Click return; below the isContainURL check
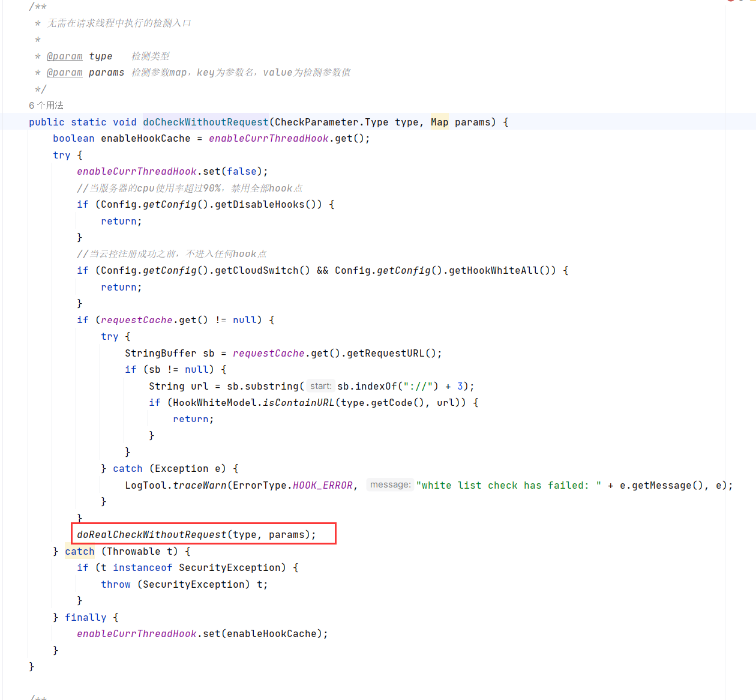 (193, 419)
